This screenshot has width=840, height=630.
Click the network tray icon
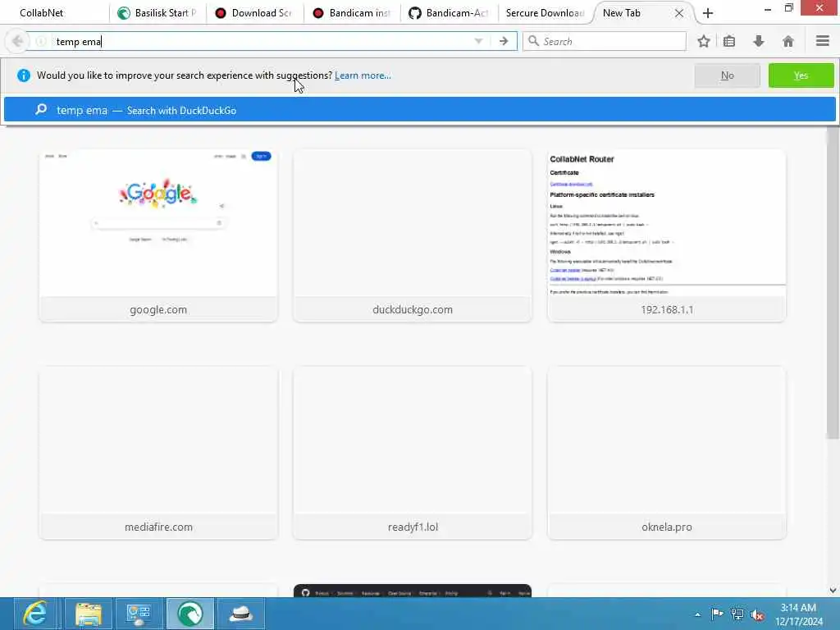[x=737, y=614]
